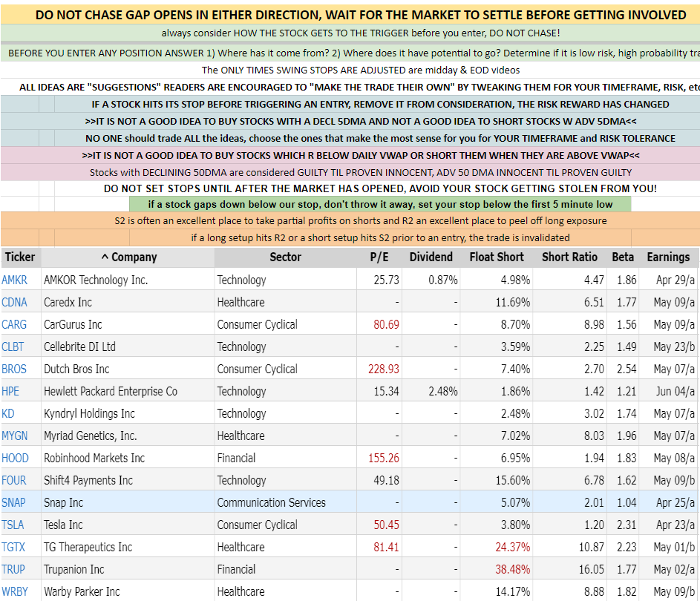Screen dimensions: 700x601
Task: Select the BROS ticker link
Action: pyautogui.click(x=14, y=369)
